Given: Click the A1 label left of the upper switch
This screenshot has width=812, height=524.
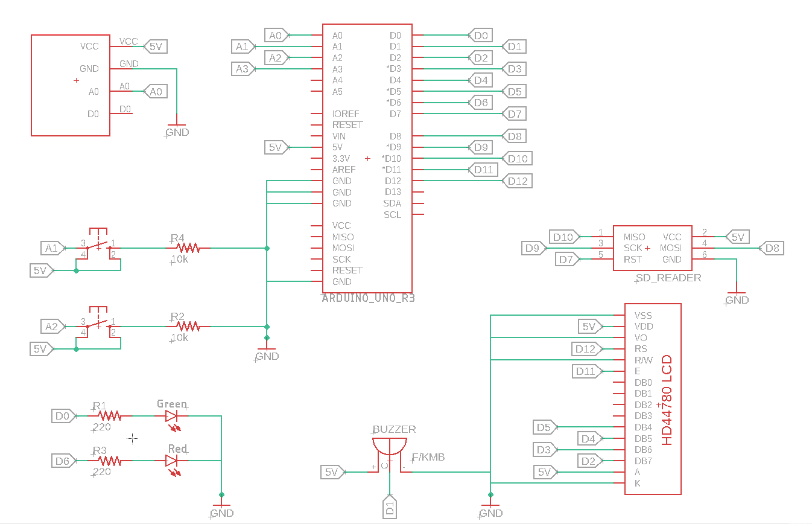Looking at the screenshot, I should point(53,248).
